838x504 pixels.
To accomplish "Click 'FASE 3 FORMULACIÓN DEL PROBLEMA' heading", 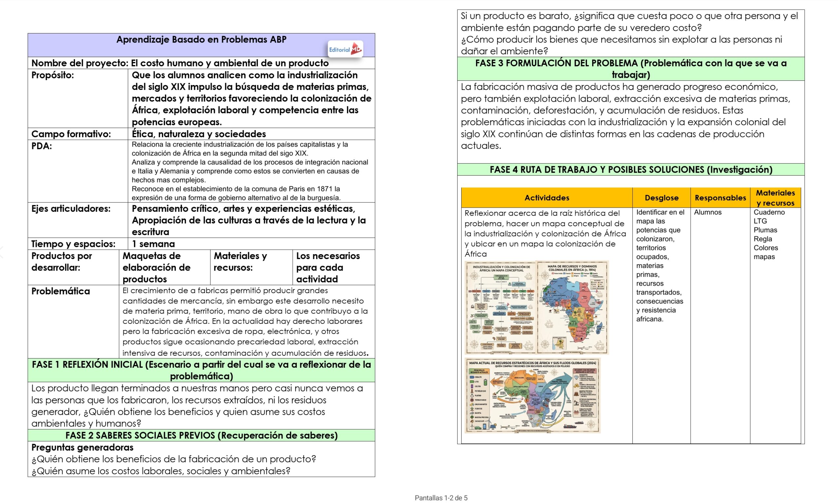I will [631, 69].
